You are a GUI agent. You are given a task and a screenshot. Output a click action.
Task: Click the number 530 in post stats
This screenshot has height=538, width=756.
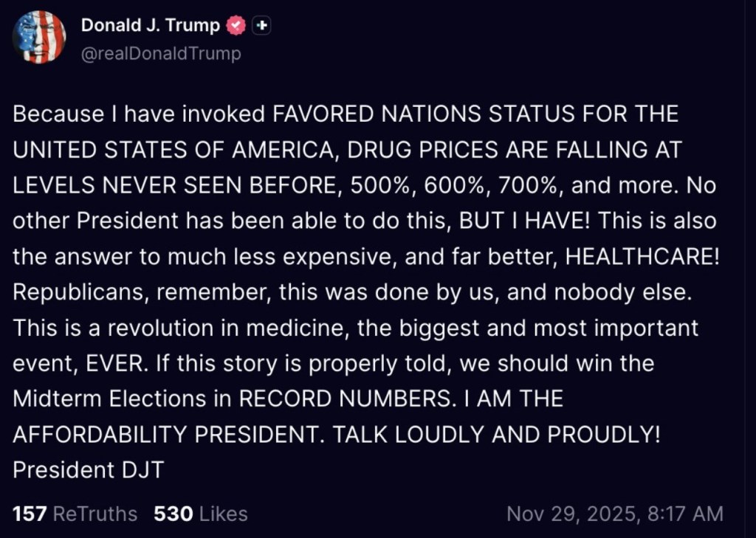tap(173, 513)
